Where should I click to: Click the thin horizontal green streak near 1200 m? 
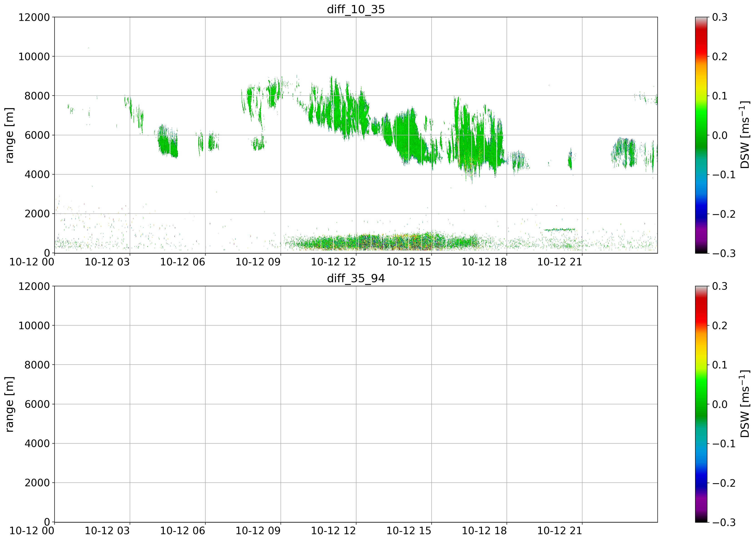coord(560,230)
